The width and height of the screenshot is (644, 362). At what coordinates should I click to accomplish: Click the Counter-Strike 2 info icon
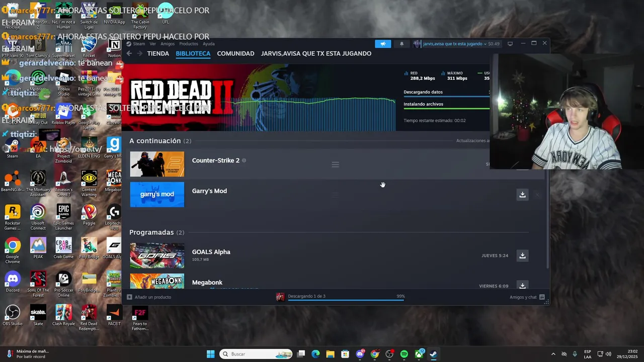coord(244,160)
